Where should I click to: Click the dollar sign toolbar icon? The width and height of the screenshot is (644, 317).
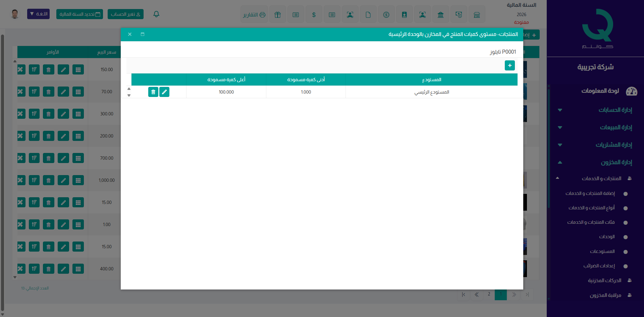pyautogui.click(x=314, y=15)
